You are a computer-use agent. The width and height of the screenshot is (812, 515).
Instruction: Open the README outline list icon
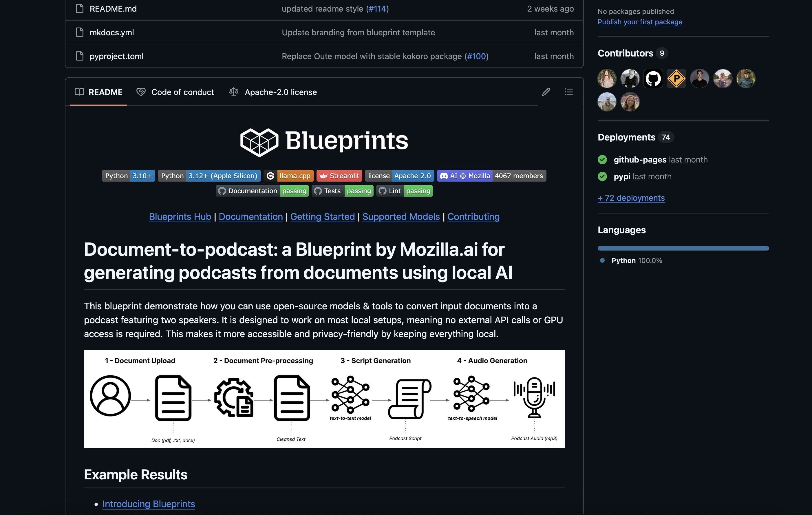coord(568,92)
